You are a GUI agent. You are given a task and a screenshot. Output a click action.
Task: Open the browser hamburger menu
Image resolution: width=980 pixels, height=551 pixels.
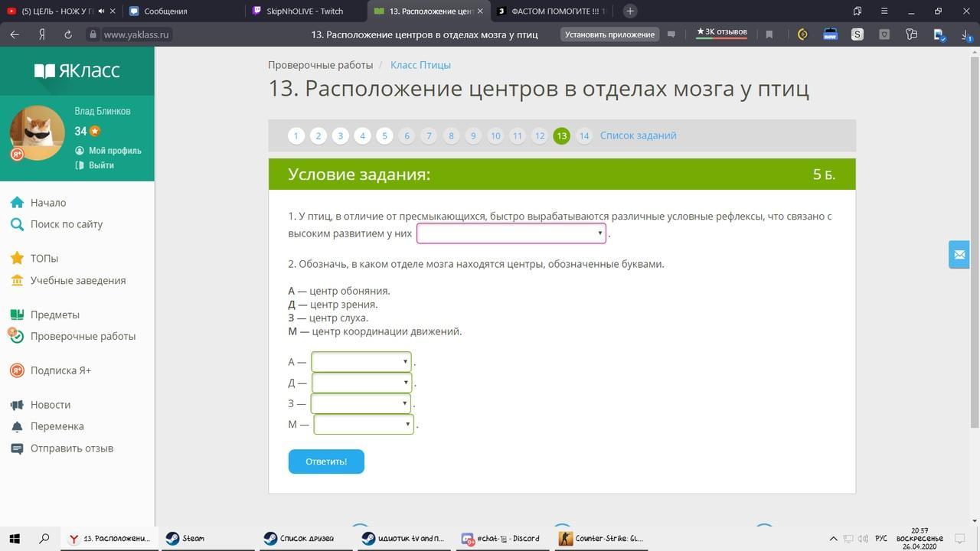click(884, 11)
